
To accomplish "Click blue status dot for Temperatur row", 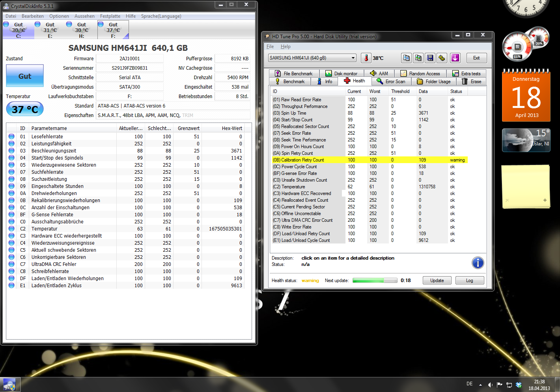I will 11,229.
